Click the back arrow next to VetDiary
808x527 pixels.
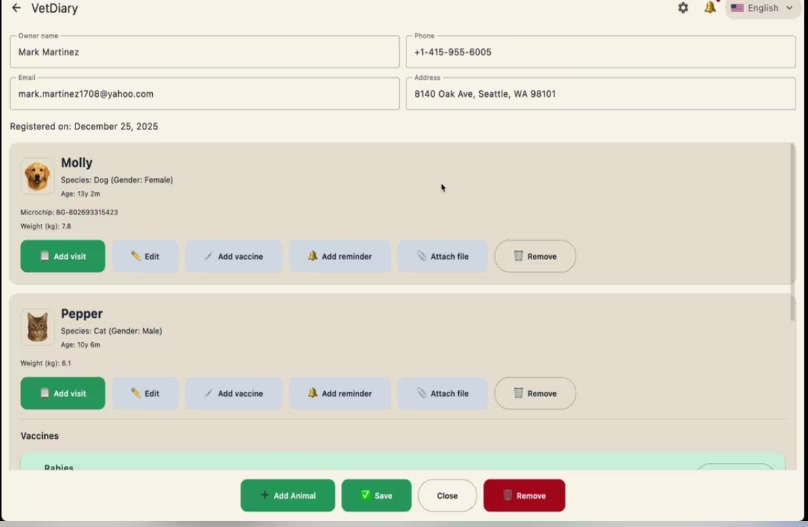16,8
